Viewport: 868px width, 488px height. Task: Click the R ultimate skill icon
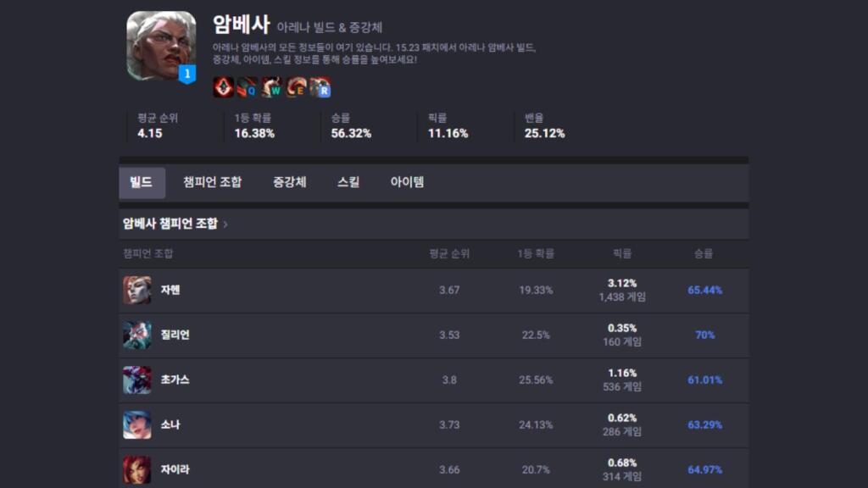(x=320, y=87)
